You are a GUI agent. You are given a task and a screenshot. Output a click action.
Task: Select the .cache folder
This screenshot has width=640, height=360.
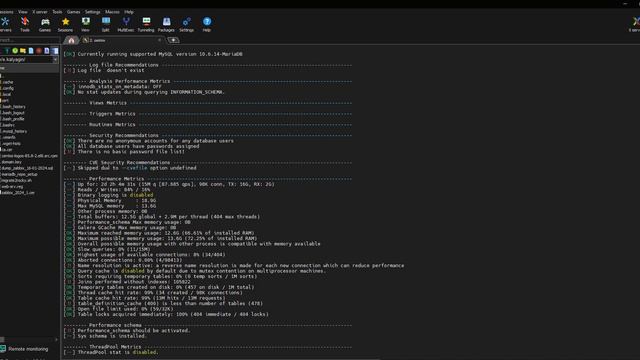pyautogui.click(x=8, y=82)
